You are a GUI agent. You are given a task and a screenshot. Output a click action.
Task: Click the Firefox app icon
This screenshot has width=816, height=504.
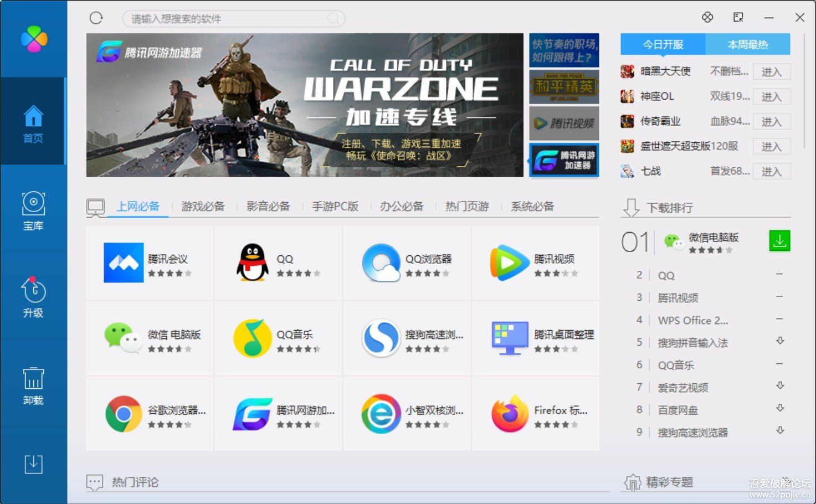click(x=509, y=414)
